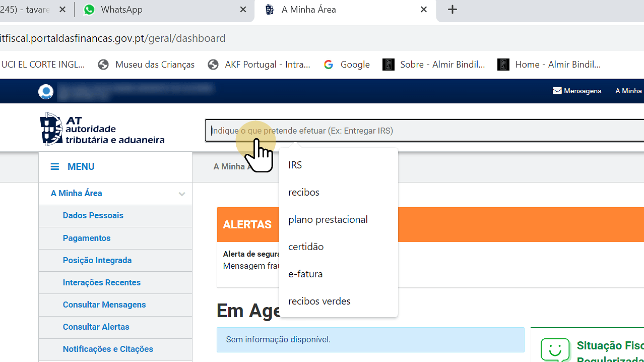Viewport: 644px width, 362px height.
Task: Select IRS from search suggestions
Action: [x=295, y=165]
